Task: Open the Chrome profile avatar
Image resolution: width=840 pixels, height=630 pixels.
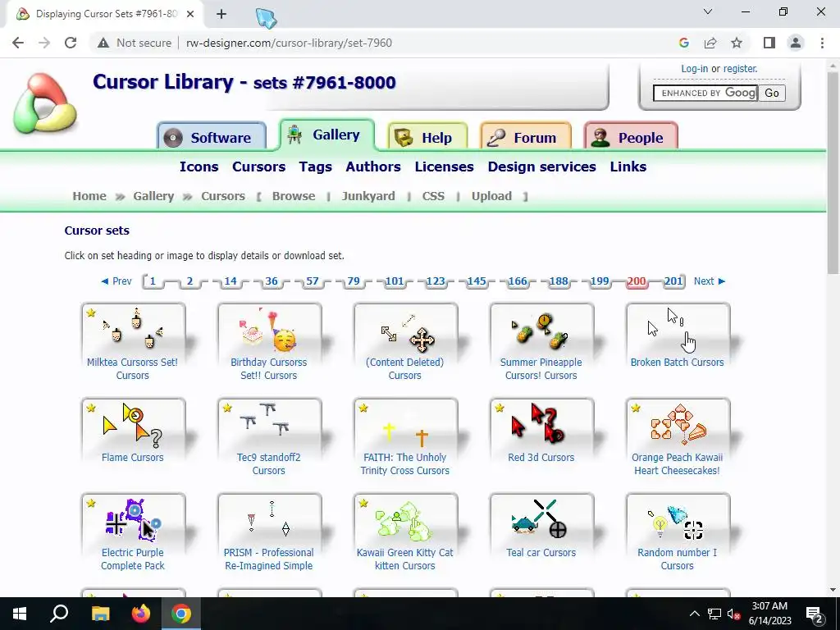Action: pos(796,43)
